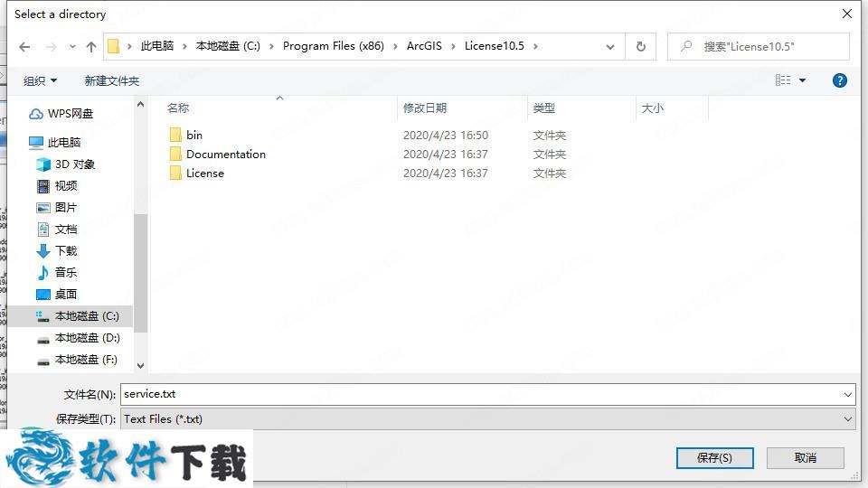The width and height of the screenshot is (868, 488).
Task: Click the search License10.5 box
Action: [759, 46]
